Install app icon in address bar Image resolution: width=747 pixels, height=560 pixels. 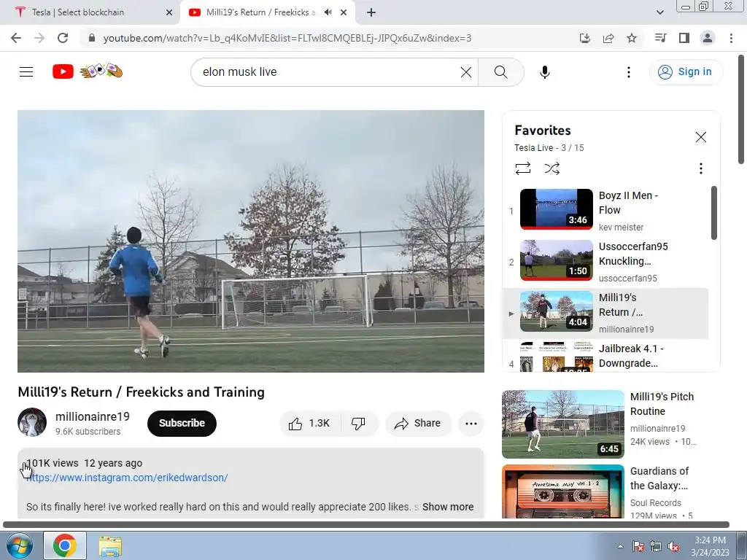[585, 38]
